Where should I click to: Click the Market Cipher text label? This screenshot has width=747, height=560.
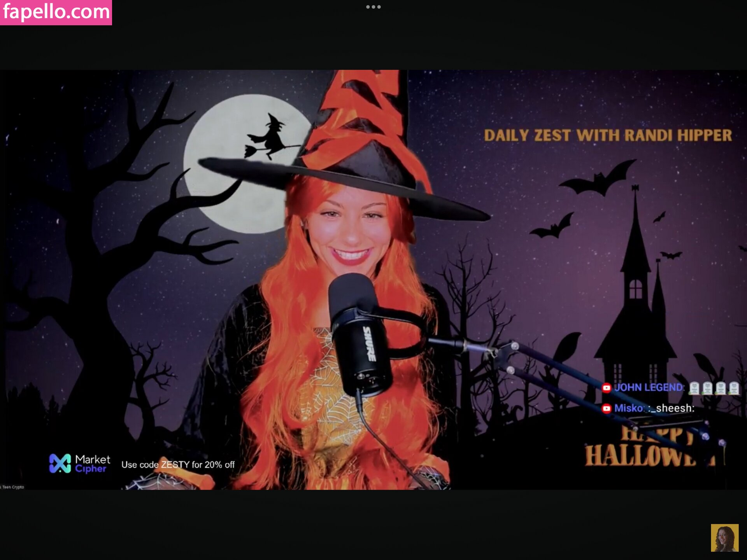tap(93, 464)
